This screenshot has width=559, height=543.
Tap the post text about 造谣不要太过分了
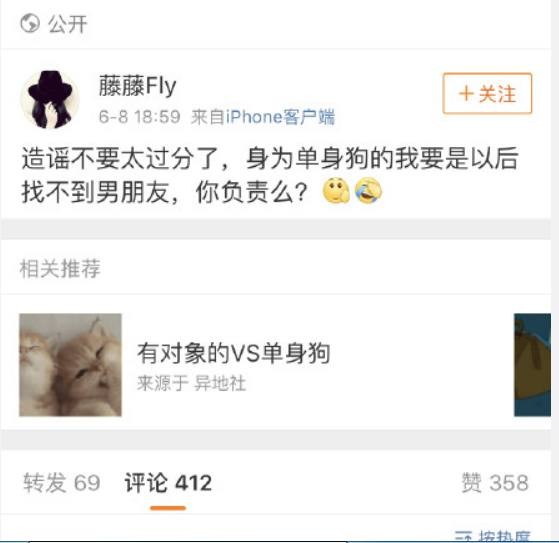pos(270,175)
